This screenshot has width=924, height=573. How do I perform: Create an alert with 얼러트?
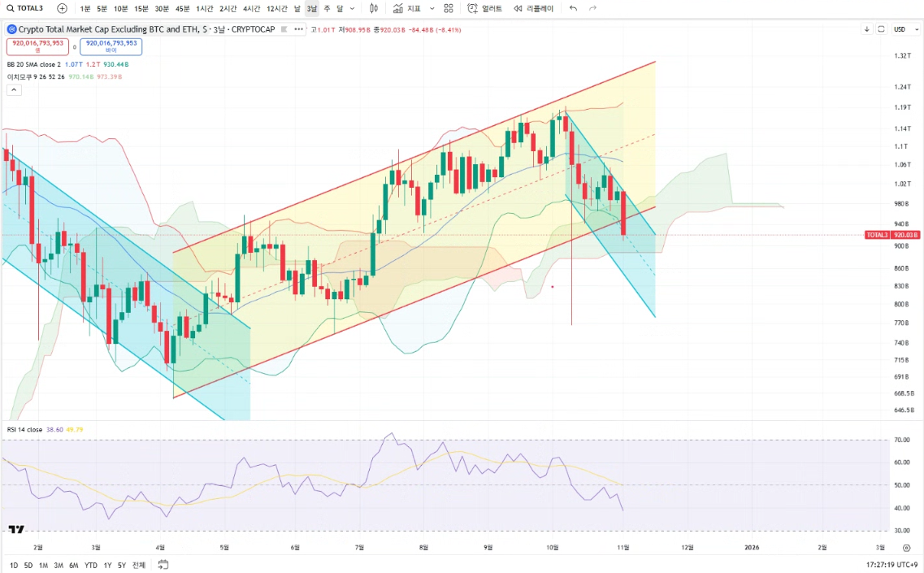click(x=485, y=8)
